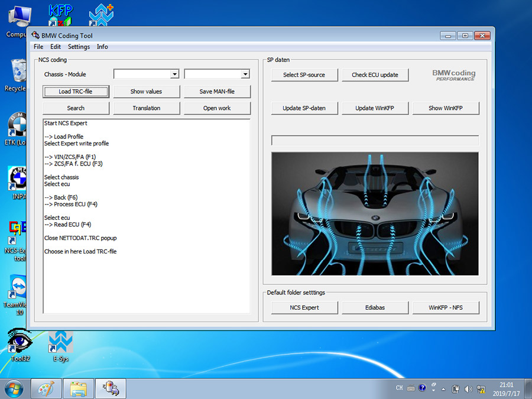This screenshot has height=399, width=532.
Task: Open WinKFP - NFS folder setting
Action: [x=446, y=307]
